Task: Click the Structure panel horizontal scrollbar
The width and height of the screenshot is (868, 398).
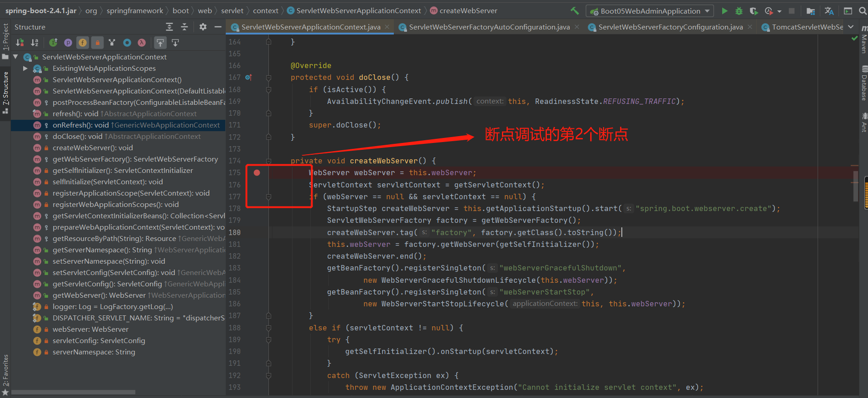Action: pyautogui.click(x=73, y=392)
